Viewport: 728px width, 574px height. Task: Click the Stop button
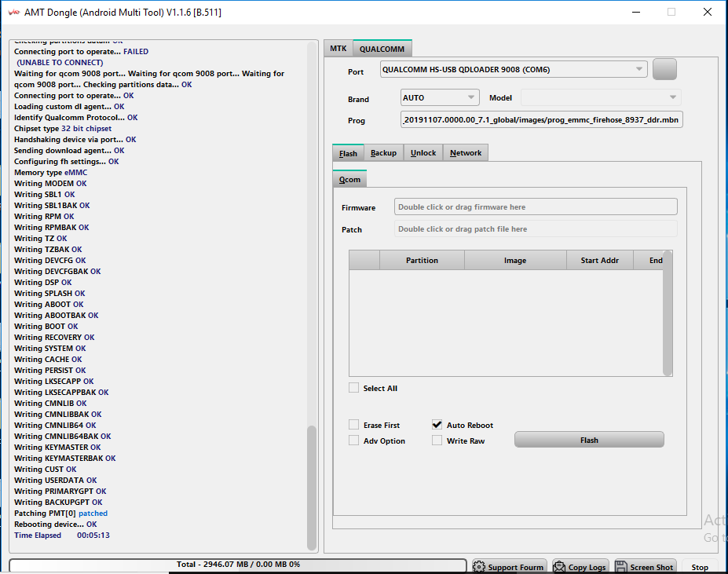700,567
